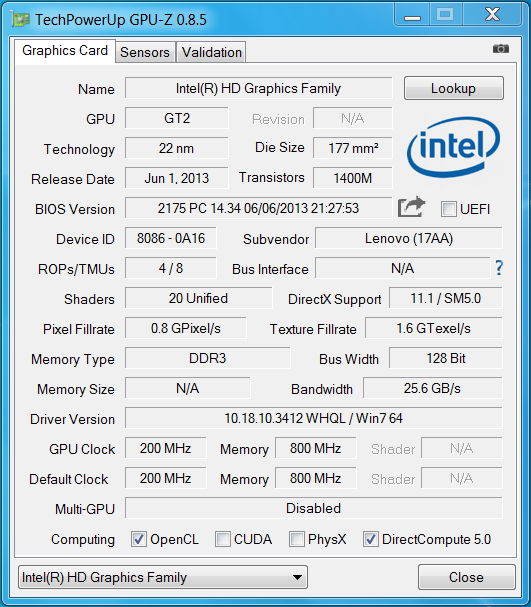Toggle the CUDA checkbox
The width and height of the screenshot is (531, 607).
(x=223, y=539)
